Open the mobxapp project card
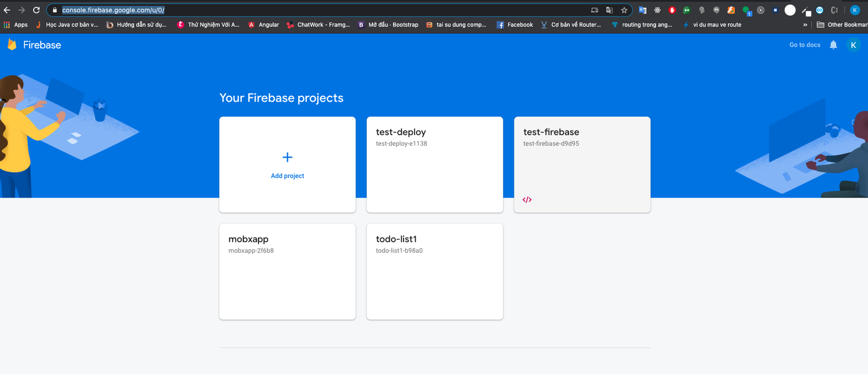 (287, 272)
